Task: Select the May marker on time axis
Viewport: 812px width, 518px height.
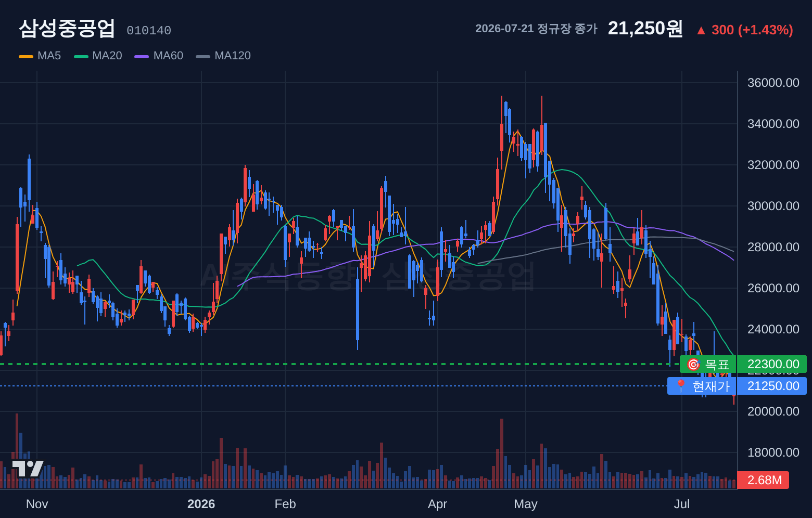Action: pos(526,504)
